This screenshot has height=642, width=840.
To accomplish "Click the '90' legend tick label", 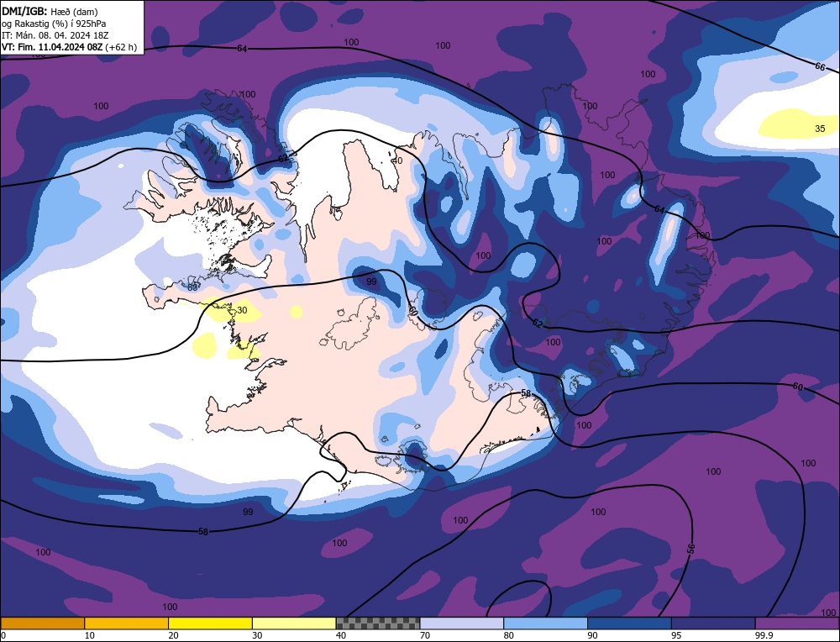I will (x=593, y=635).
